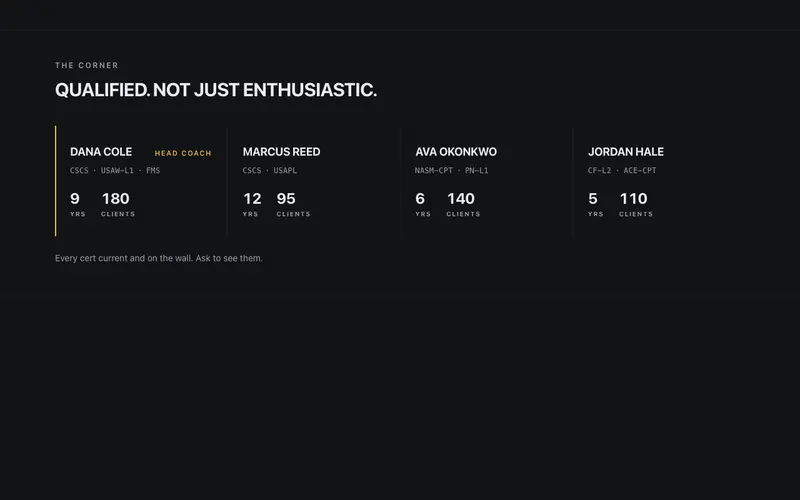This screenshot has height=500, width=800.
Task: Select Jordan Hale's 110 clients stat
Action: 636,204
